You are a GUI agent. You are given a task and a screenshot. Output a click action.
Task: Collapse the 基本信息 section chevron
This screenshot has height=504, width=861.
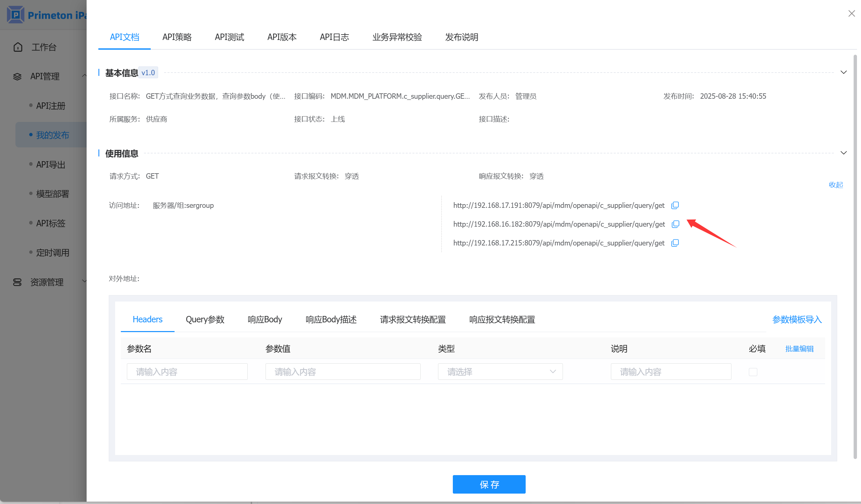pos(843,73)
